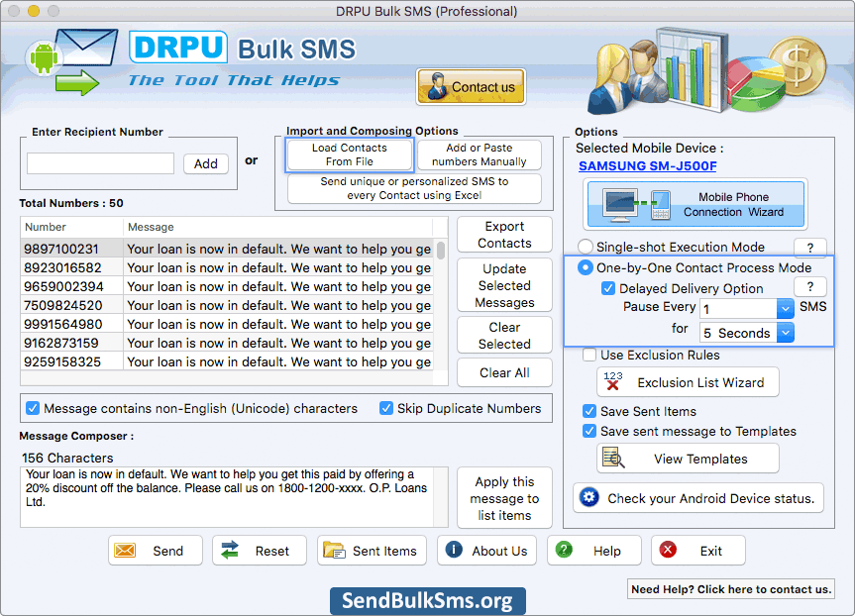The height and width of the screenshot is (616, 855).
Task: Toggle non-English Unicode characters checkbox
Action: pyautogui.click(x=33, y=408)
